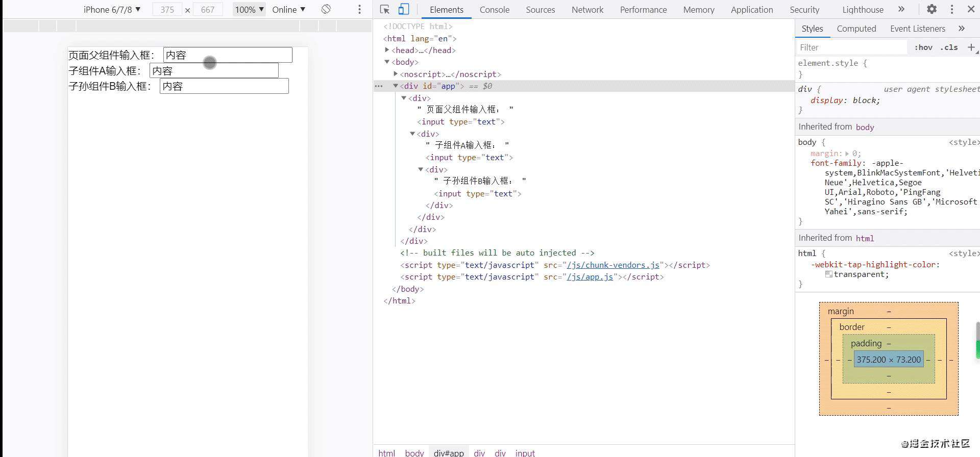
Task: Expand the head element node
Action: (387, 50)
